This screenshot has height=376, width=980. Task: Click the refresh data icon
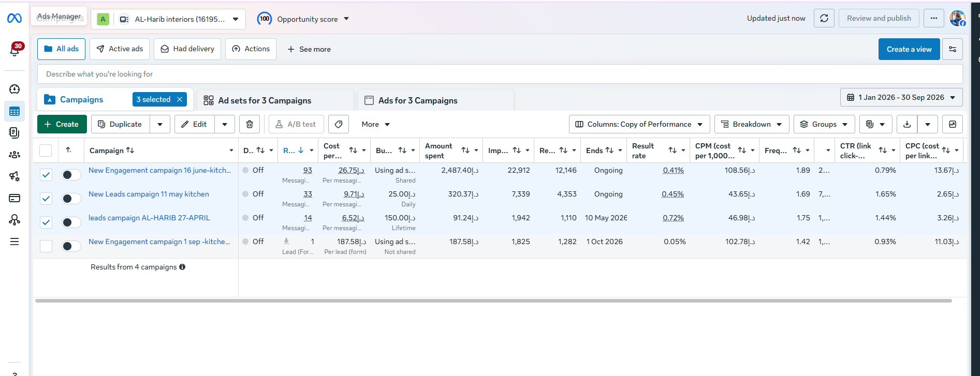[824, 18]
